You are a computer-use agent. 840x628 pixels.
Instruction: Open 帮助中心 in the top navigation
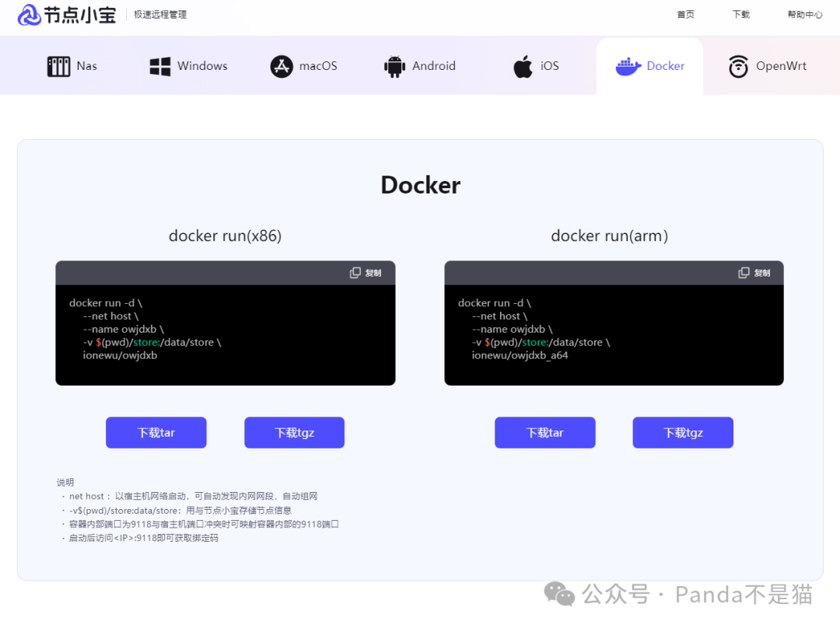coord(805,15)
